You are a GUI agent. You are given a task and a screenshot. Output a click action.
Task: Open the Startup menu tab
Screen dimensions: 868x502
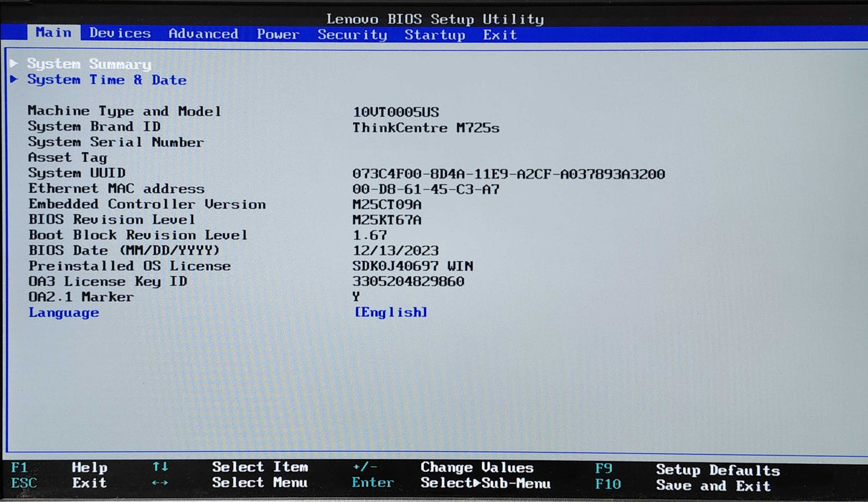435,34
